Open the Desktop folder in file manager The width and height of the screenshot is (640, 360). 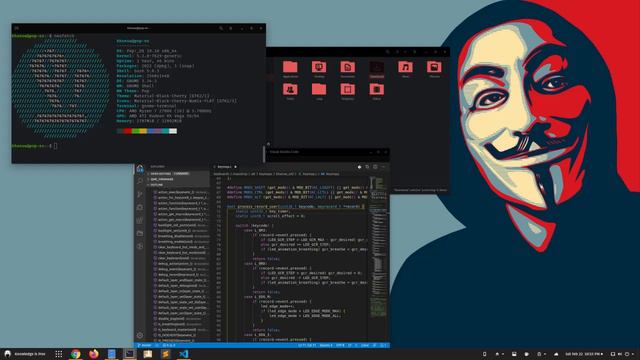tap(319, 69)
